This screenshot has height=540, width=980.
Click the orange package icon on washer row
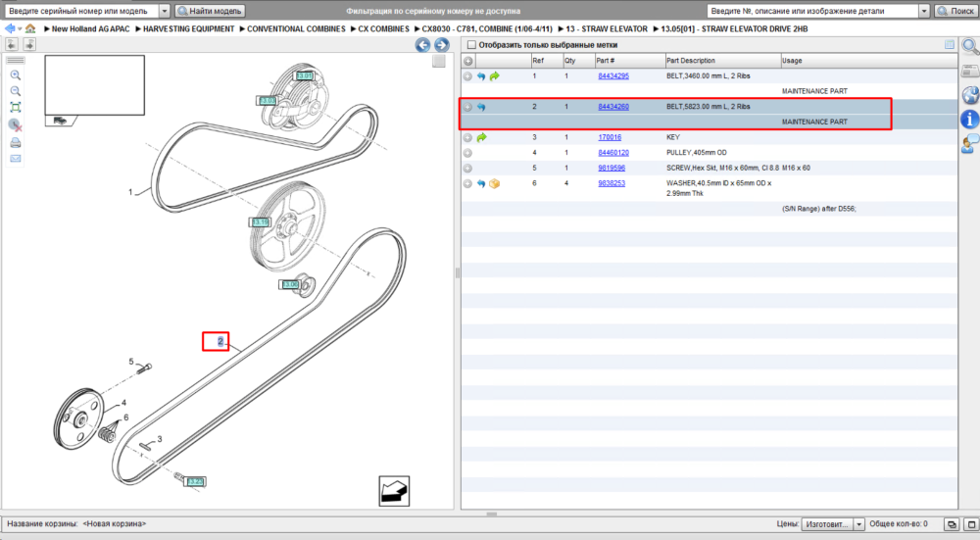point(494,183)
